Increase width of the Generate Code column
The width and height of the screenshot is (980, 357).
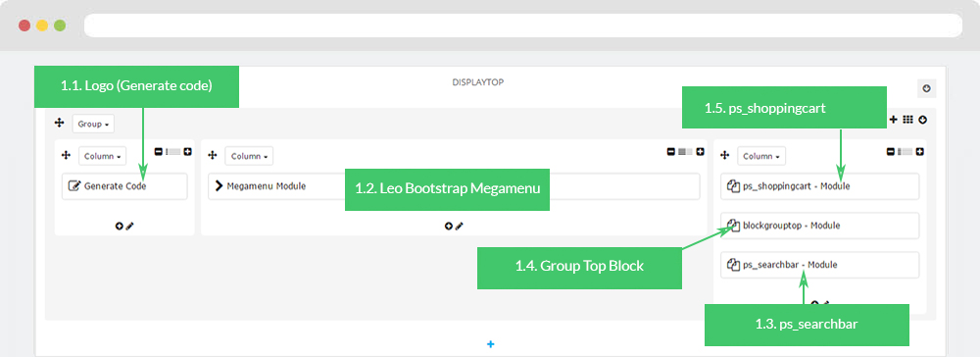[187, 151]
